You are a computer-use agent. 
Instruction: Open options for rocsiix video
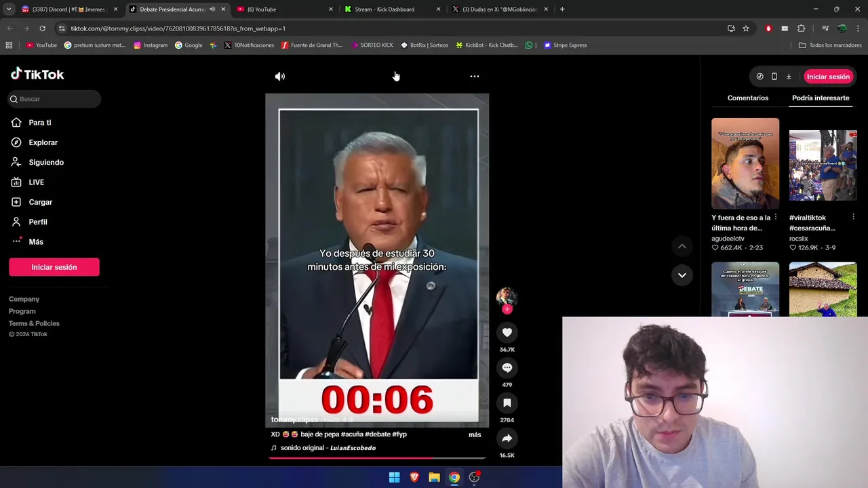click(853, 218)
